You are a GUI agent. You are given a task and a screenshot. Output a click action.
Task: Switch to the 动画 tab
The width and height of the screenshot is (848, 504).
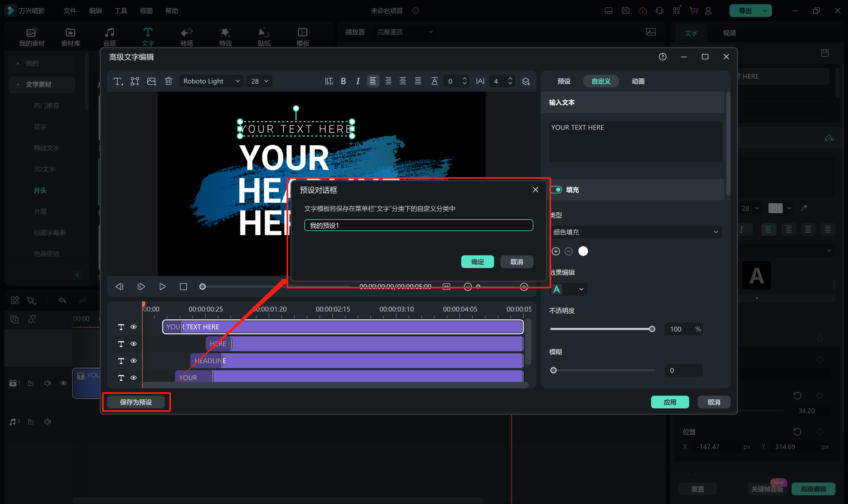tap(638, 81)
